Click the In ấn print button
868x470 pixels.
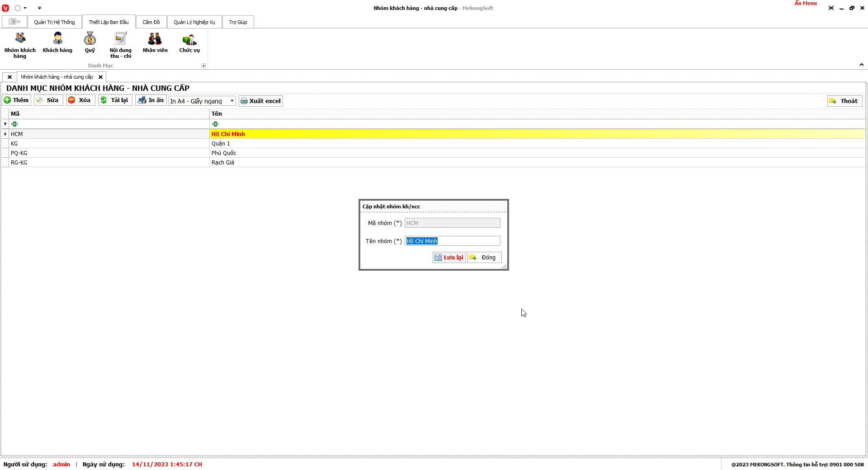coord(151,100)
